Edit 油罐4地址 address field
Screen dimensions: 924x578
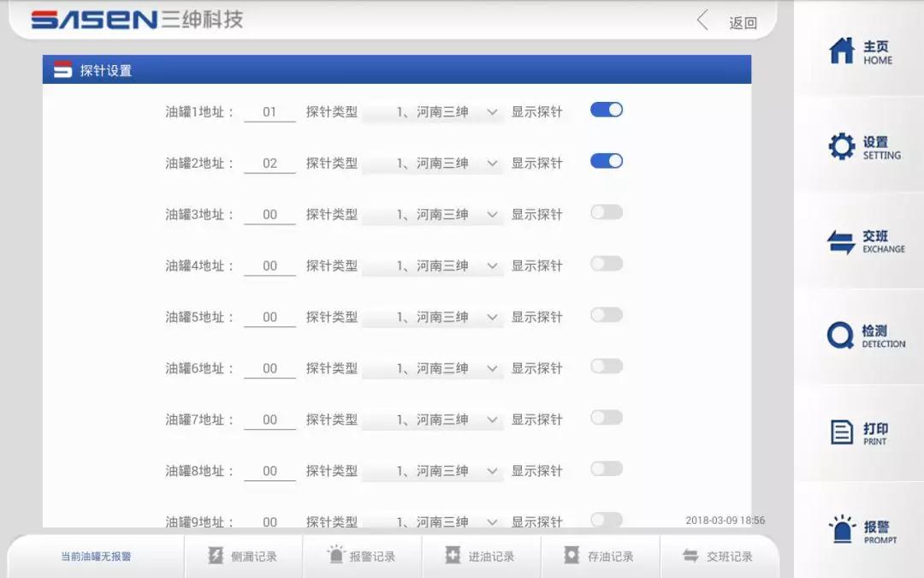pyautogui.click(x=269, y=266)
